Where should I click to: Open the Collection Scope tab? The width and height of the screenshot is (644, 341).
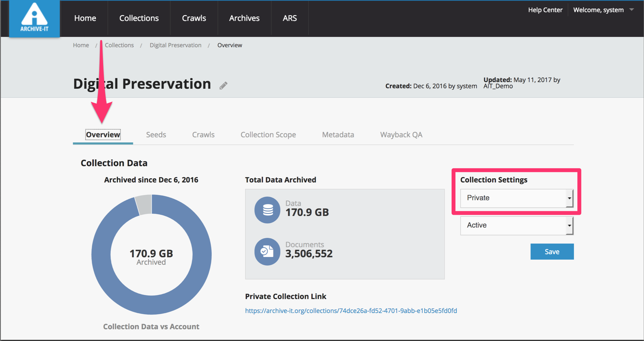(268, 135)
